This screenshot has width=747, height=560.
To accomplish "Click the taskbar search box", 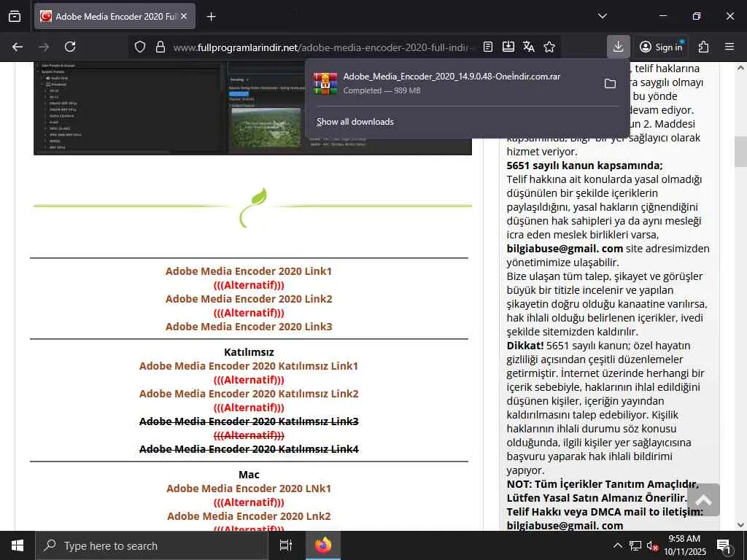I will tap(152, 545).
